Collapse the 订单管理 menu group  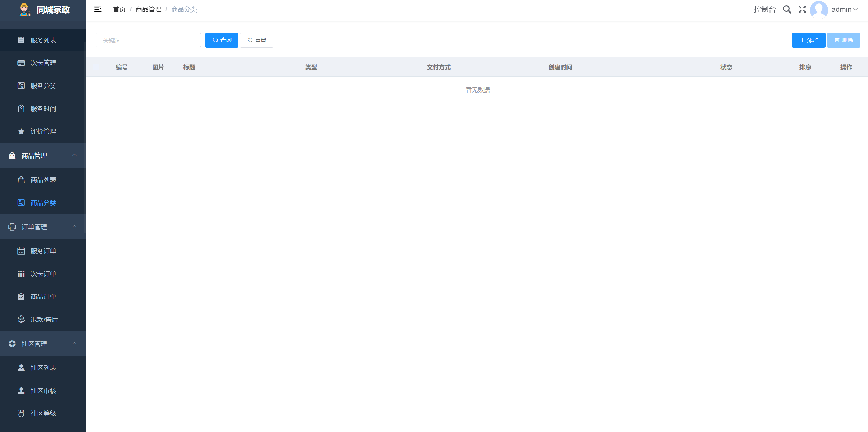pos(75,227)
